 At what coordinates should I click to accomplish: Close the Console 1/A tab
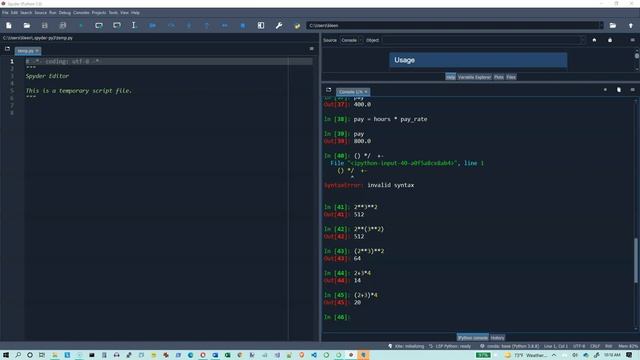click(x=366, y=92)
